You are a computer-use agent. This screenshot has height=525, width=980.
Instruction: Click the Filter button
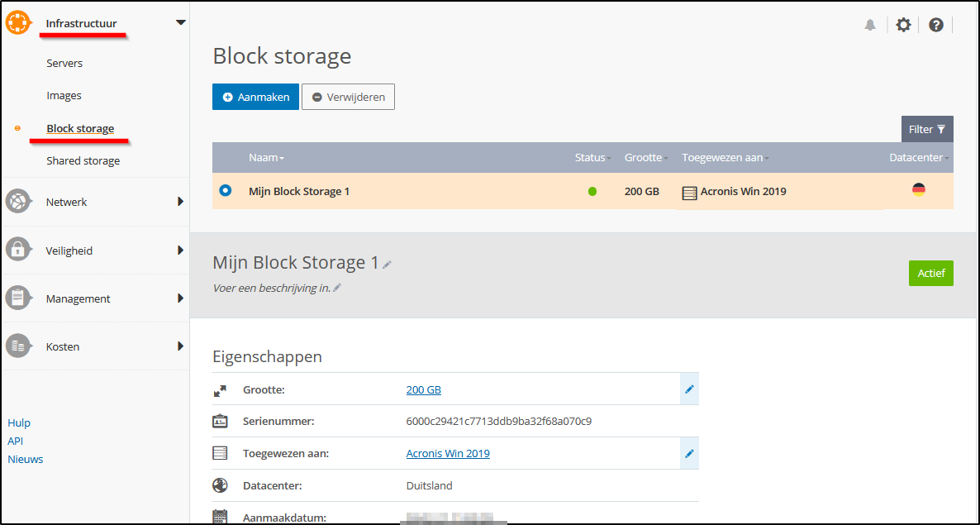[x=927, y=129]
